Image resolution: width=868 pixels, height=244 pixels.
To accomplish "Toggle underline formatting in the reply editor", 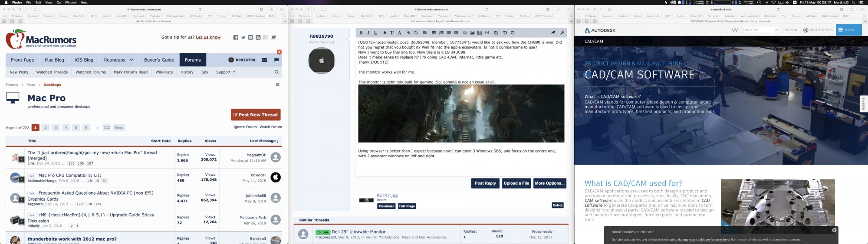I will [x=376, y=33].
